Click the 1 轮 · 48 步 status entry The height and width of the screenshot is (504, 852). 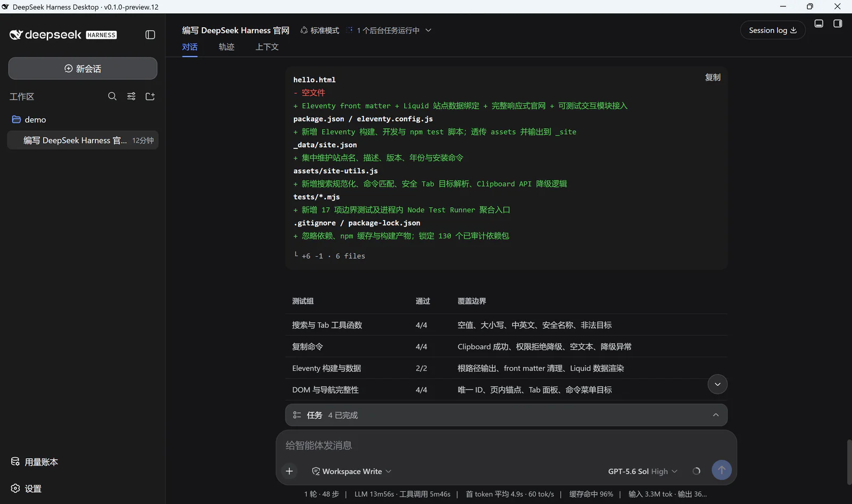point(322,494)
